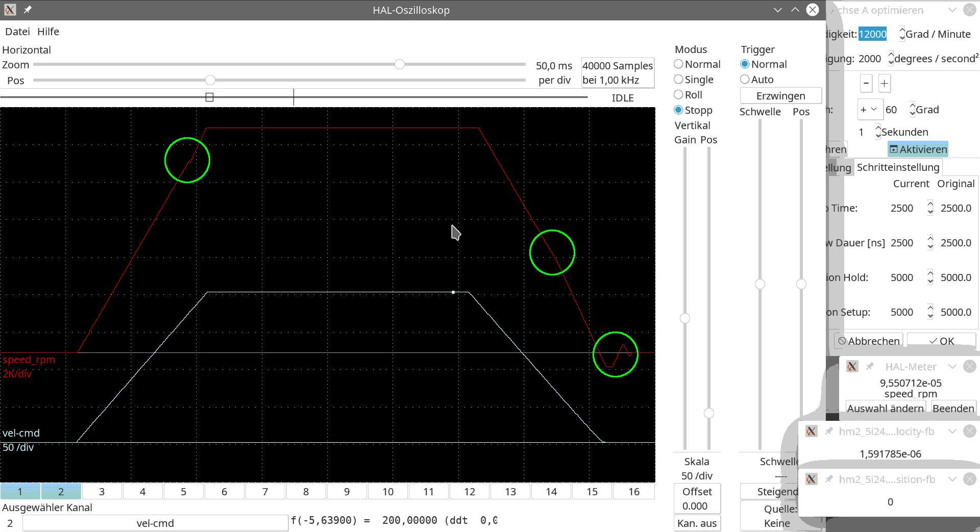This screenshot has height=532, width=980.
Task: Toggle the pin icon in HAL-Oszilloskop titlebar
Action: 28,10
